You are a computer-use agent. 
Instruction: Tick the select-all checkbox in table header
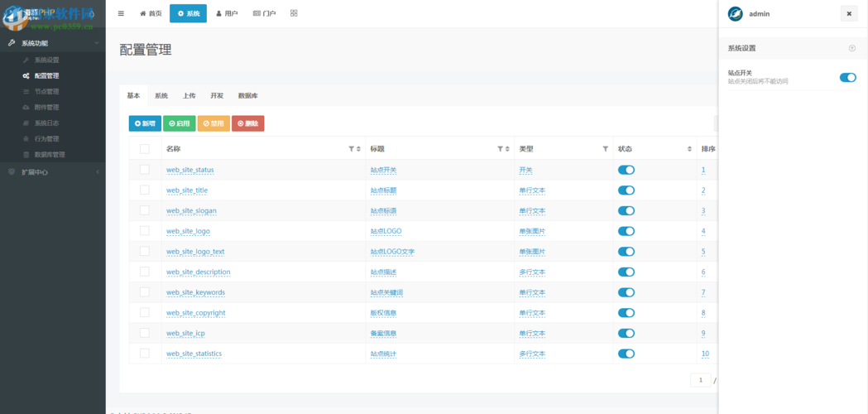(x=145, y=149)
